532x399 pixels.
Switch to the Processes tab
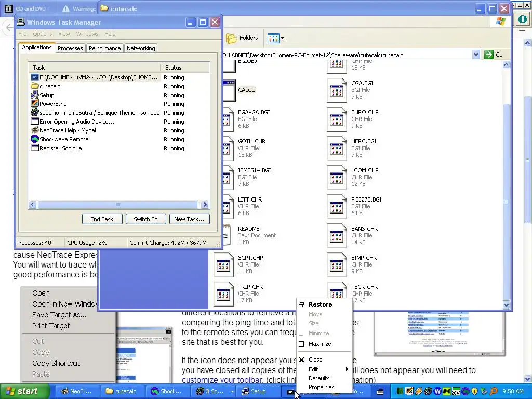[70, 48]
